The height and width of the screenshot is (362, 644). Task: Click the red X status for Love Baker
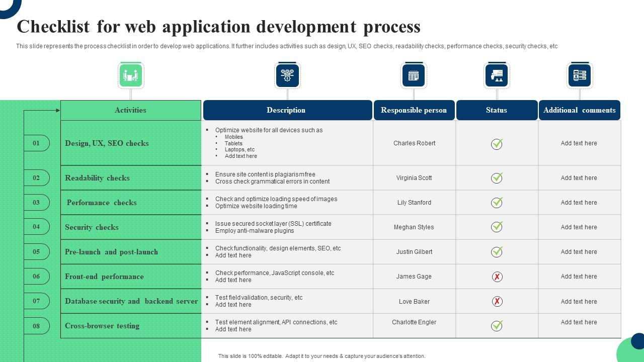497,301
